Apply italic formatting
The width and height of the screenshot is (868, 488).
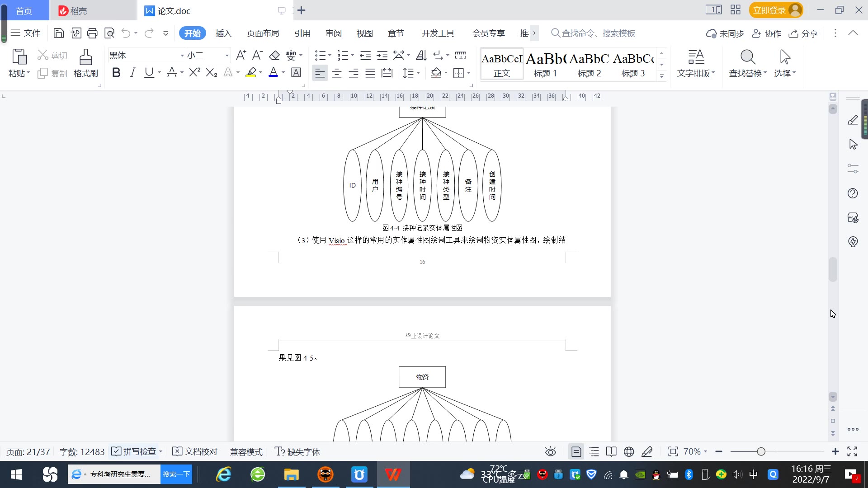click(132, 73)
